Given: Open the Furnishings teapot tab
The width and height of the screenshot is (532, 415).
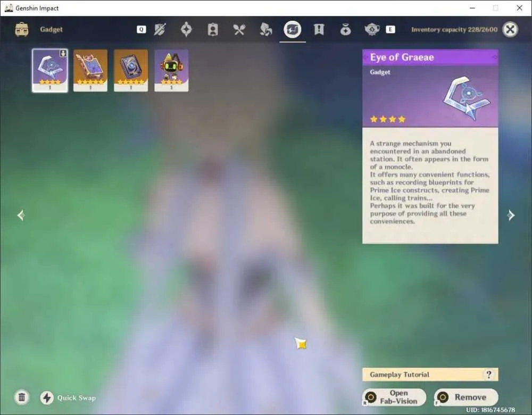Looking at the screenshot, I should tap(372, 29).
